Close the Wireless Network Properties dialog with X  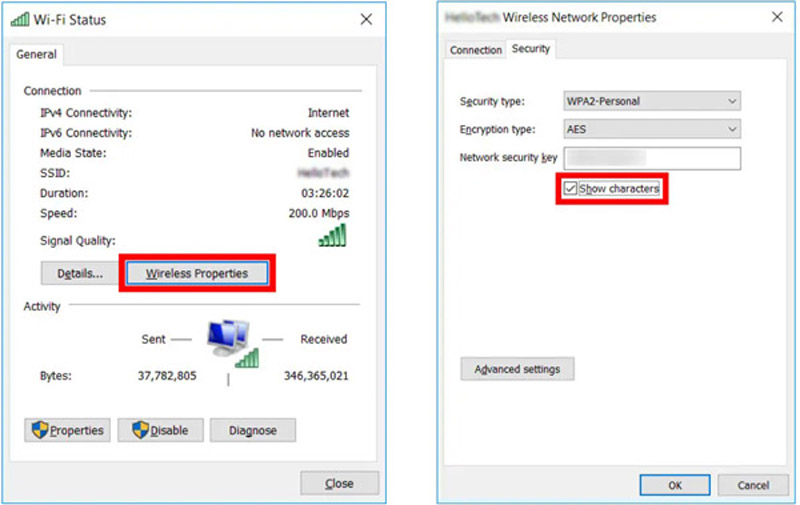(x=777, y=17)
